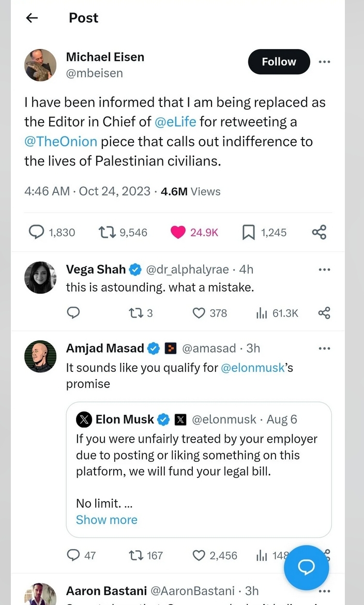This screenshot has height=605, width=364.
Task: Go back using the arrow icon
Action: point(32,18)
